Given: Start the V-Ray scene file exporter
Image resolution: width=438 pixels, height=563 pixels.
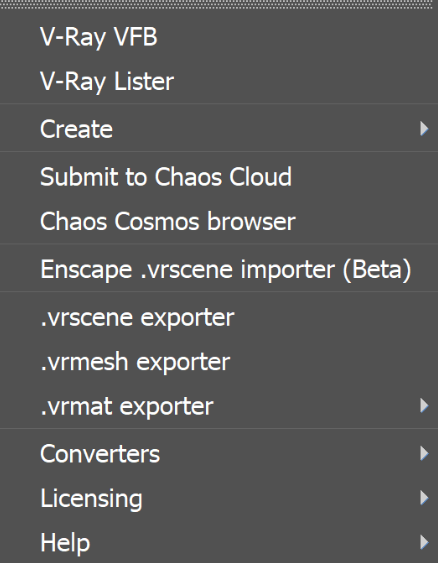Looking at the screenshot, I should [x=219, y=317].
